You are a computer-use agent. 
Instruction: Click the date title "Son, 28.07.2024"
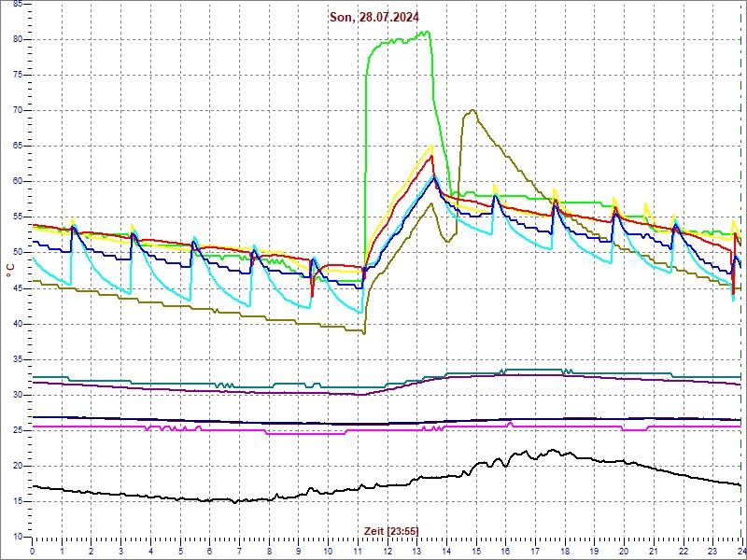(375, 17)
